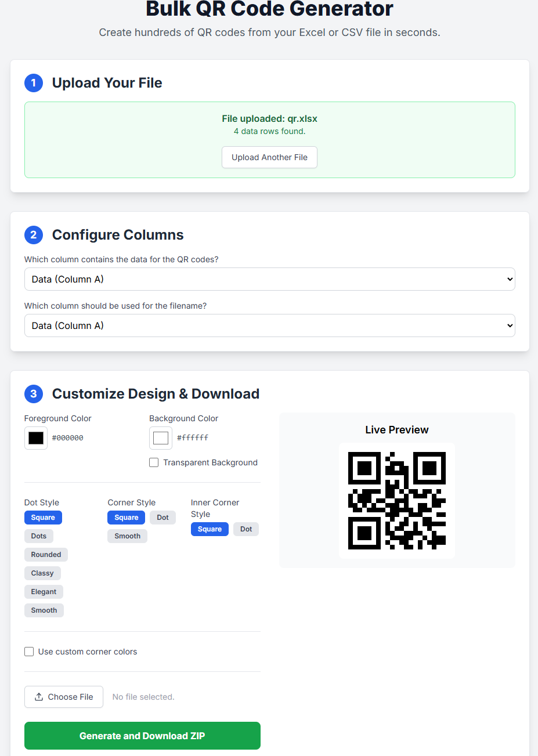
Task: Choose Rounded dot style
Action: (x=46, y=555)
